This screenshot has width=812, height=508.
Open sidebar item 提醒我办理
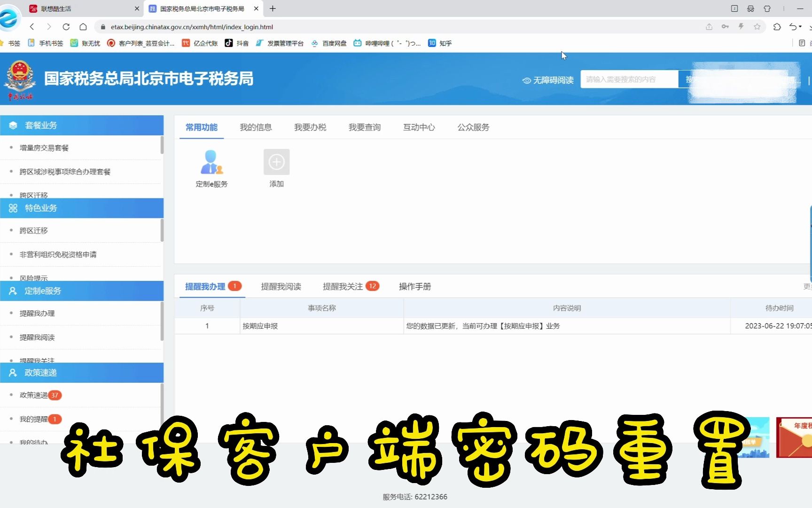point(37,313)
